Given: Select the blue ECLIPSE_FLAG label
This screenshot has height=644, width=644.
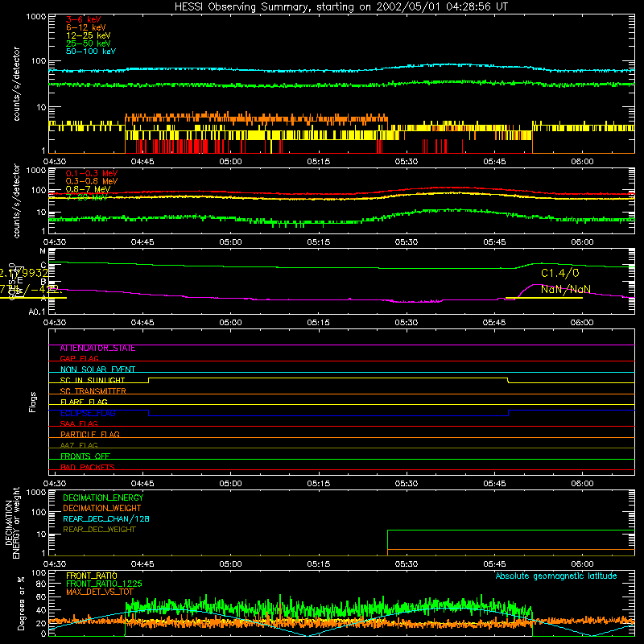Looking at the screenshot, I should click(88, 413).
